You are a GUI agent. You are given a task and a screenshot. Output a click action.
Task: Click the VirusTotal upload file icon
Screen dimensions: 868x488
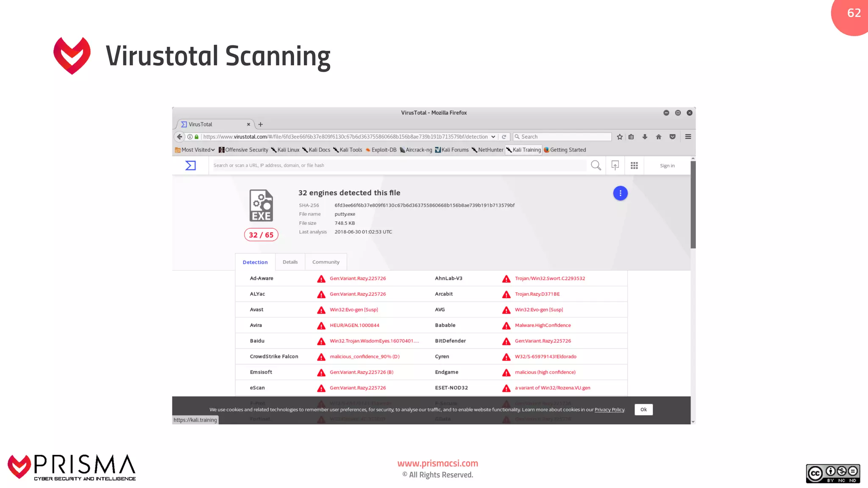pos(615,166)
